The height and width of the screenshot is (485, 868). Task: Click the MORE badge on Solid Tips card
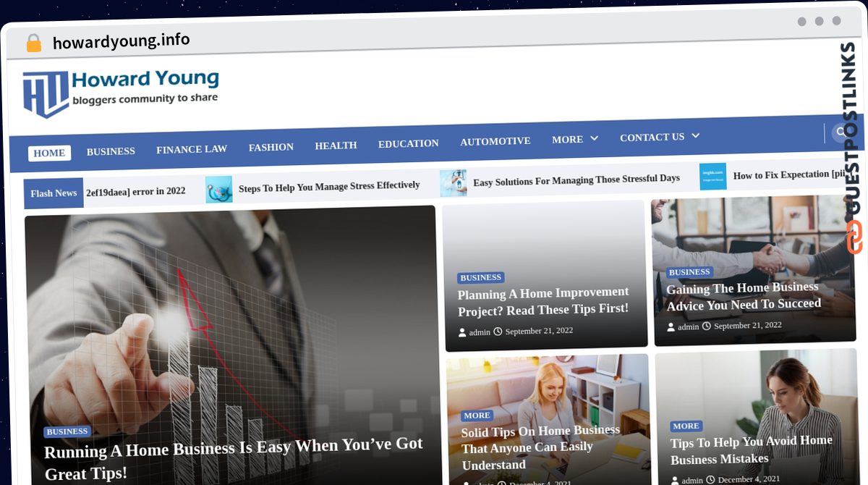tap(477, 416)
